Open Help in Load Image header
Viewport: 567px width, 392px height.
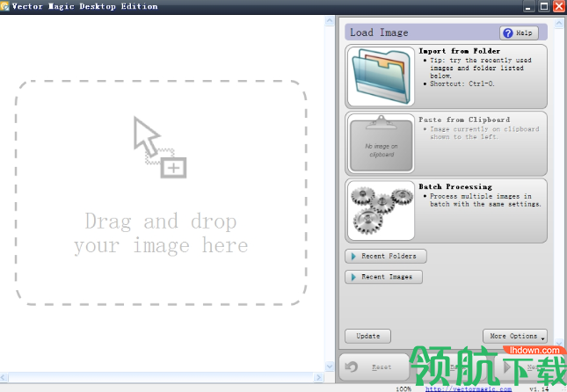(519, 33)
